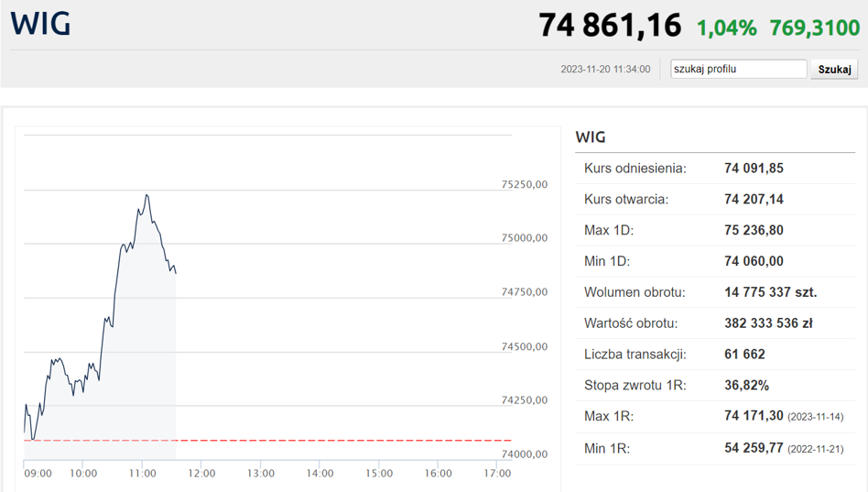The image size is (868, 492).
Task: Click the value 54 259,77
Action: 754,448
